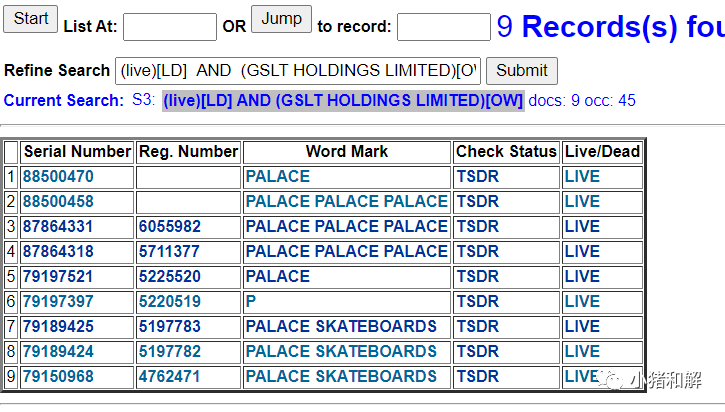This screenshot has height=412, width=725.
Task: Open registration number 5225520
Action: 170,277
